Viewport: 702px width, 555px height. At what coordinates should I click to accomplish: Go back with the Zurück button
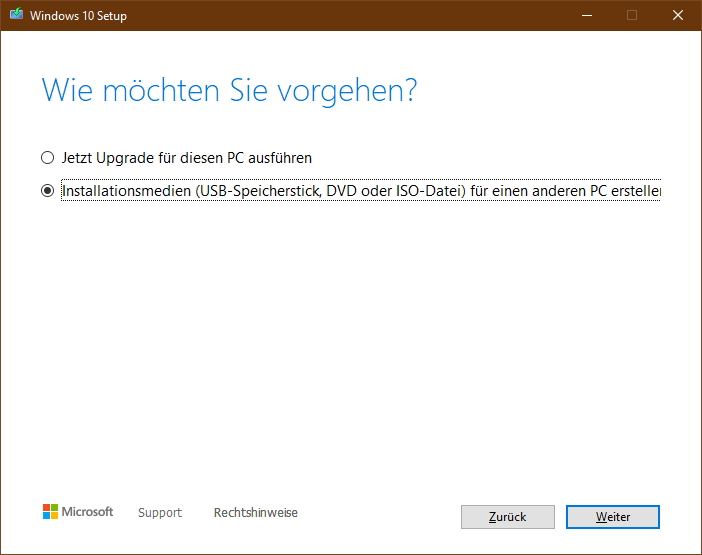coord(508,517)
